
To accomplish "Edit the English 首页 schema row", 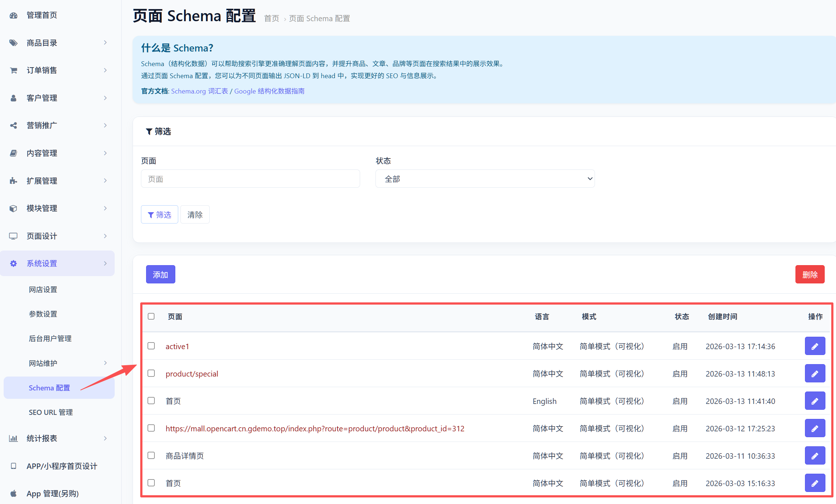I will point(815,401).
